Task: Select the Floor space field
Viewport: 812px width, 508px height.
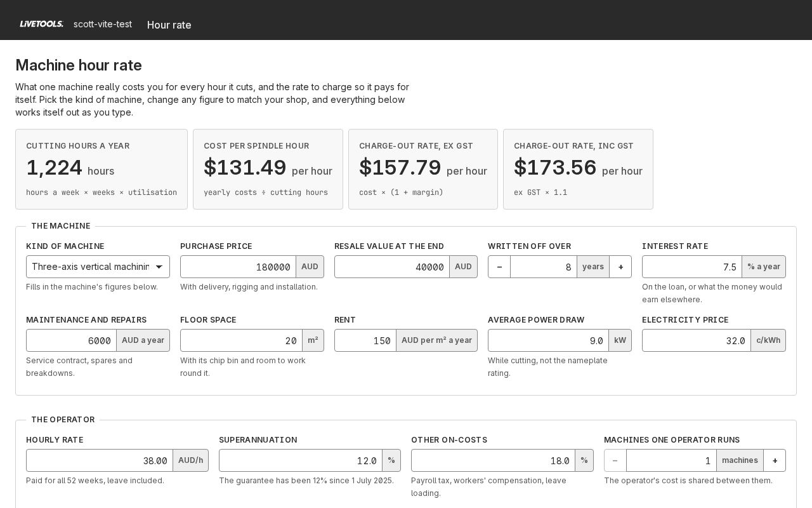Action: pyautogui.click(x=241, y=340)
